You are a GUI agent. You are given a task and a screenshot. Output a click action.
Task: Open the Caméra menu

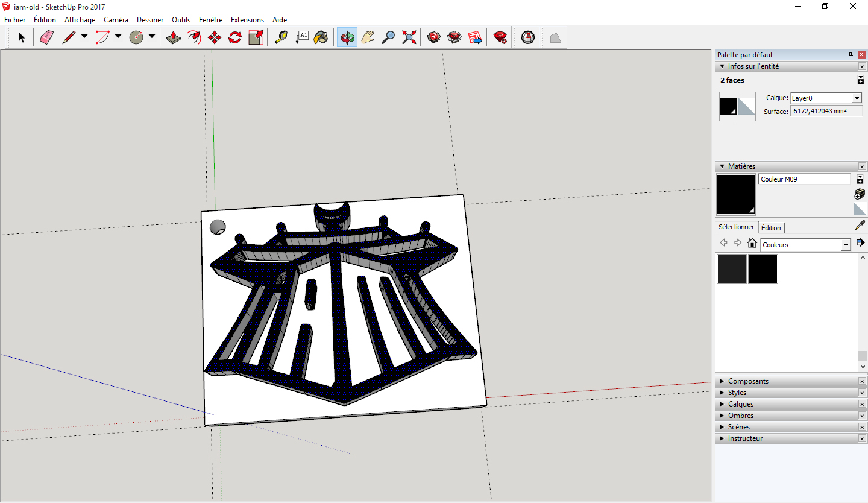(x=116, y=20)
